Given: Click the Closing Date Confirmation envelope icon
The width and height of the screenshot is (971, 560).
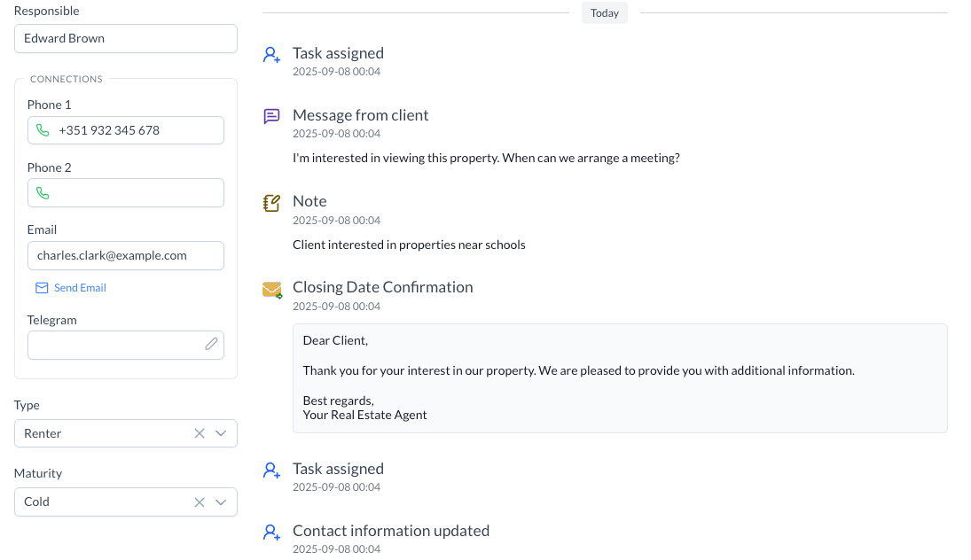Looking at the screenshot, I should (271, 289).
